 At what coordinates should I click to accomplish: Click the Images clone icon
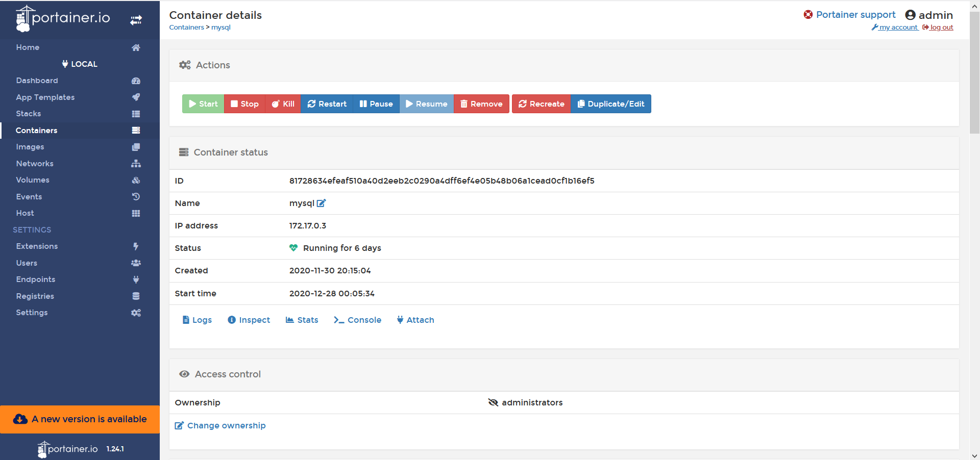(136, 147)
